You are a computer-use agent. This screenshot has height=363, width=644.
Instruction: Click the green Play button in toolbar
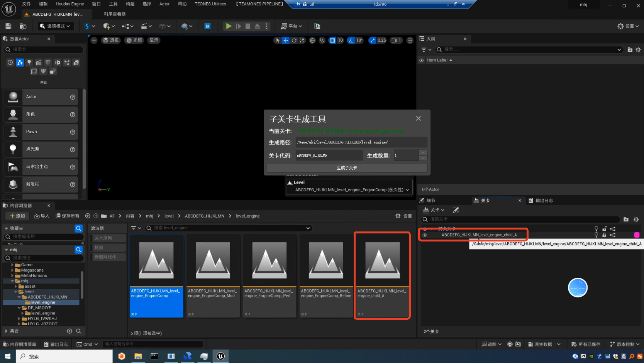229,26
